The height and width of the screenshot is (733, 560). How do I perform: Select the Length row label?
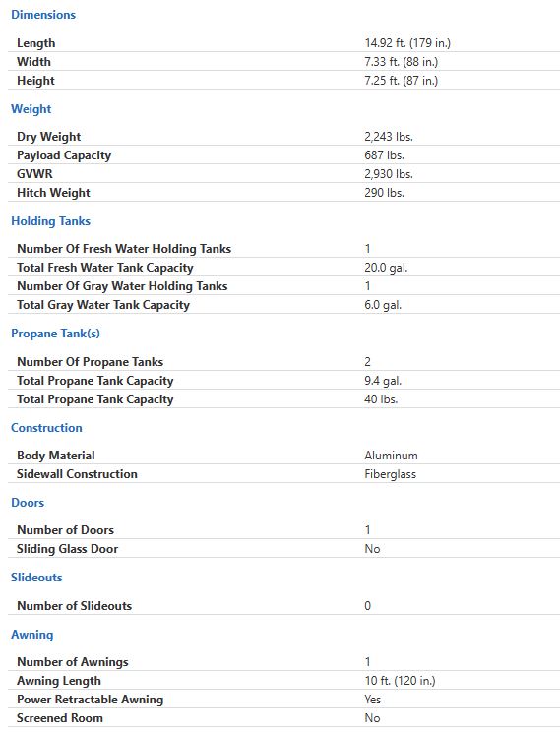(x=36, y=43)
